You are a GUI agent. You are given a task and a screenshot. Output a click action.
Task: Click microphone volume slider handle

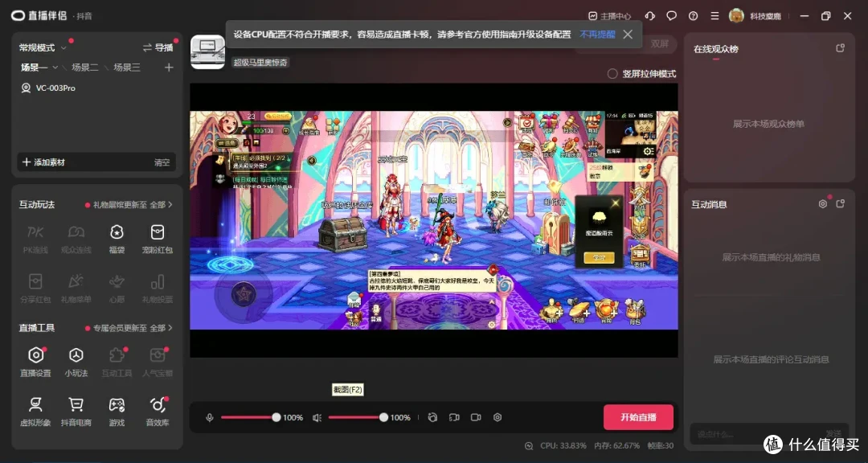point(276,418)
